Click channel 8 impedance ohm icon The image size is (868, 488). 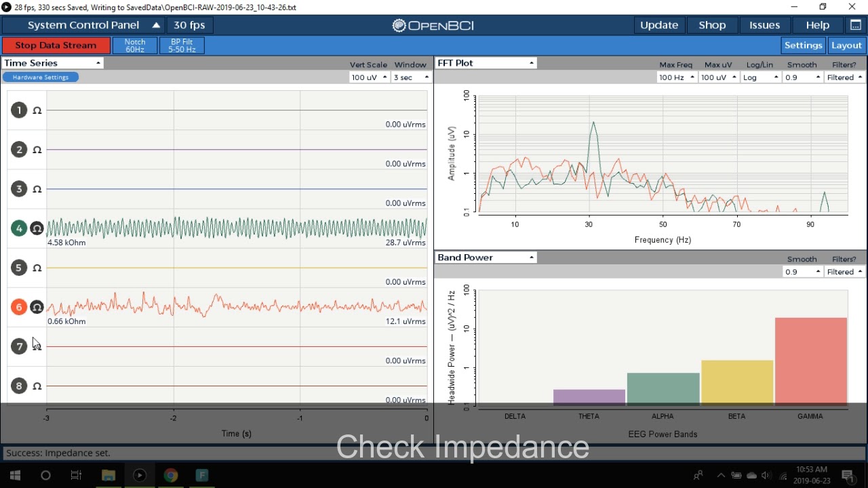[37, 386]
